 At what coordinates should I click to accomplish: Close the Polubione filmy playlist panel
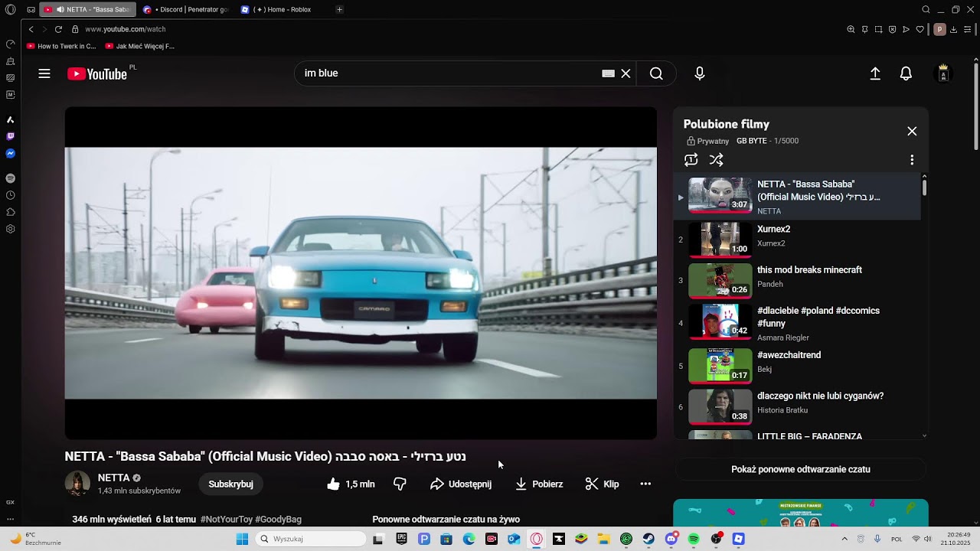click(912, 132)
